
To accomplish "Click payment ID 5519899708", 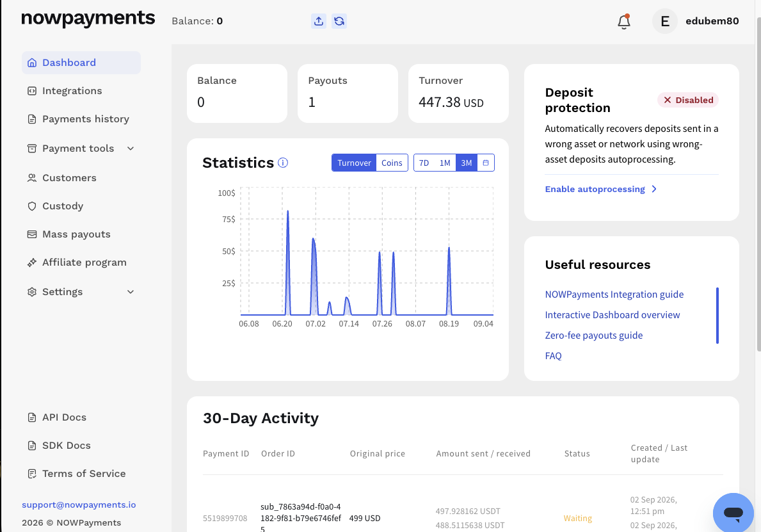I will click(x=225, y=519).
